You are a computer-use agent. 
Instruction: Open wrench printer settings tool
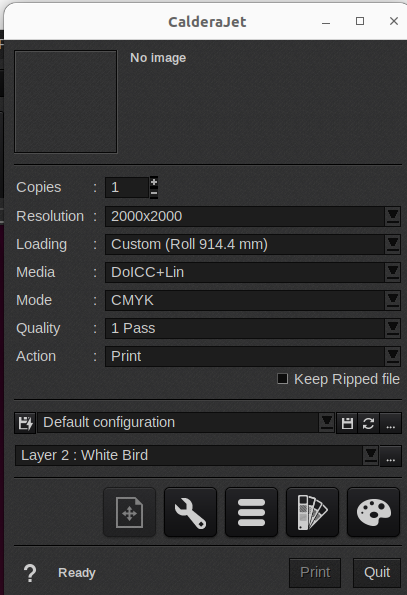[x=190, y=512]
